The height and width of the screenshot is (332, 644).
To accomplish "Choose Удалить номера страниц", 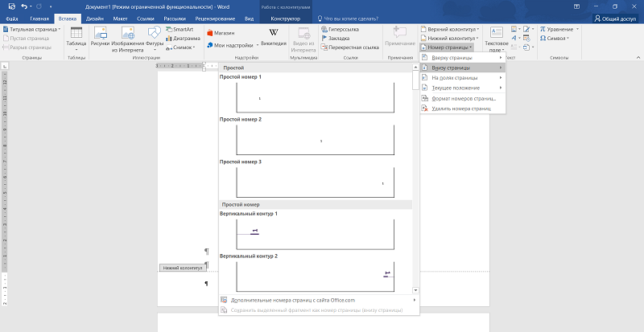I will (x=460, y=108).
